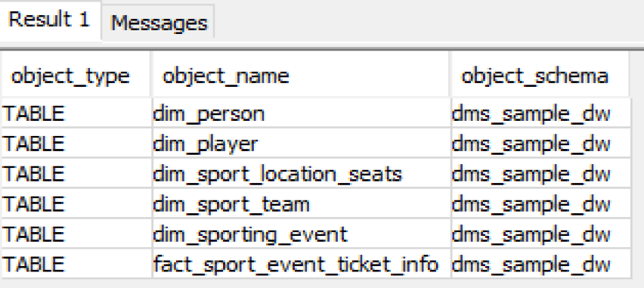Select the dim_sport_location_seats cell

point(302,173)
